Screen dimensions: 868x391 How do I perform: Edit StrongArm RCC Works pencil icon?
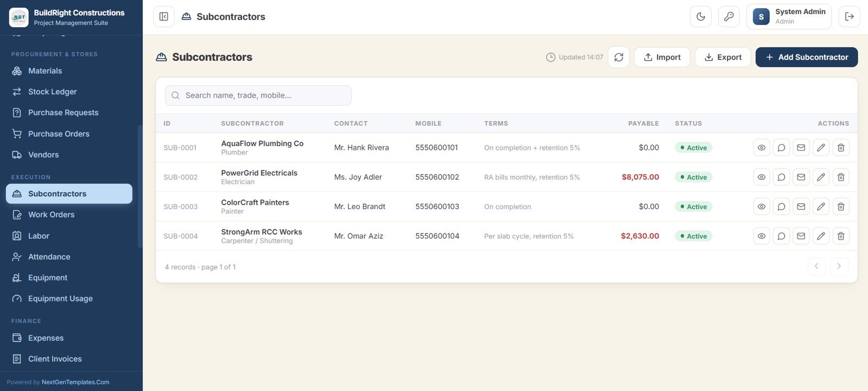point(821,236)
